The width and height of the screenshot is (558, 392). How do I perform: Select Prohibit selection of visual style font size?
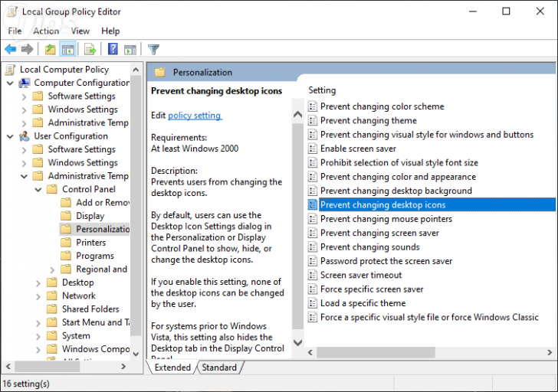(x=399, y=163)
